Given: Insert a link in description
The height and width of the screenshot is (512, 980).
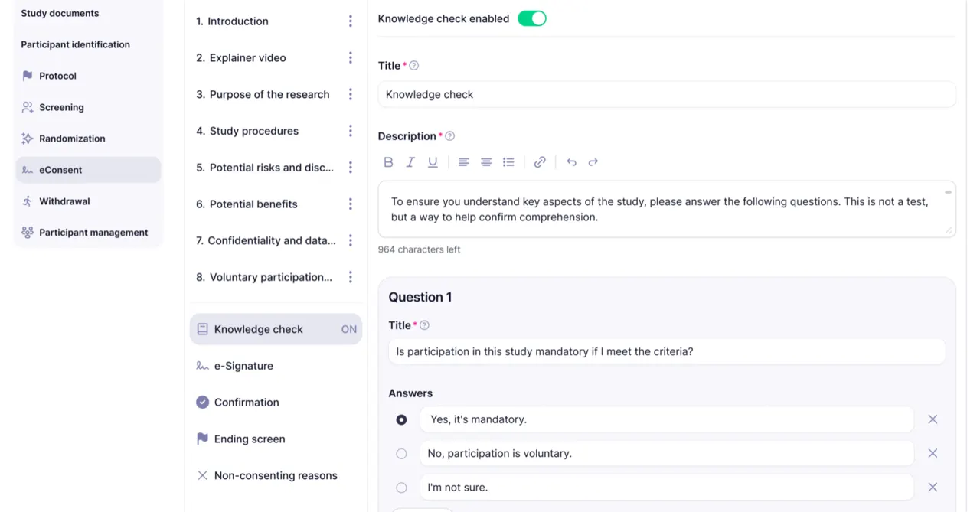Looking at the screenshot, I should 540,162.
